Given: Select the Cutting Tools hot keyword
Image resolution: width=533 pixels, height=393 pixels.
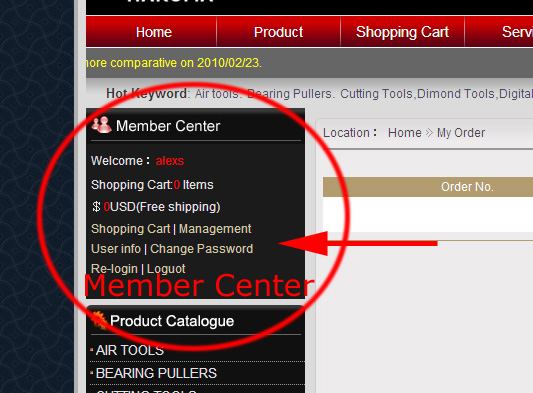Looking at the screenshot, I should (376, 93).
